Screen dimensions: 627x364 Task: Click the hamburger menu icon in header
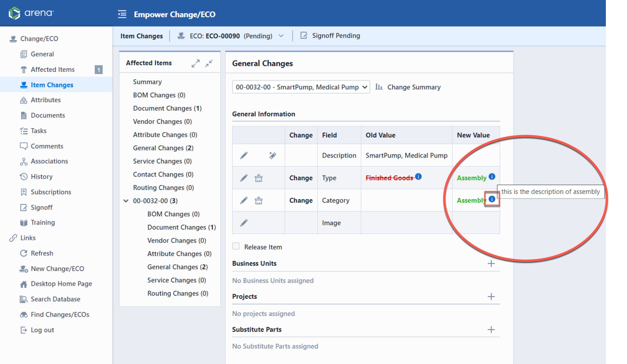coord(122,14)
